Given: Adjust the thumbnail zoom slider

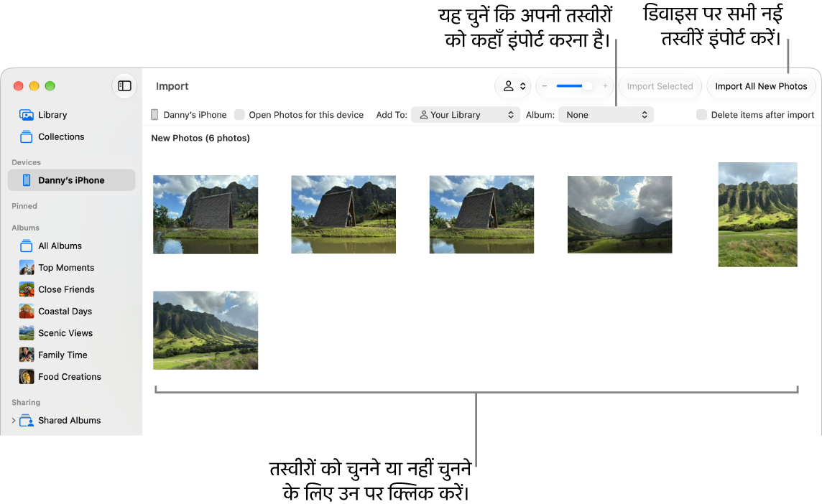Looking at the screenshot, I should point(575,86).
